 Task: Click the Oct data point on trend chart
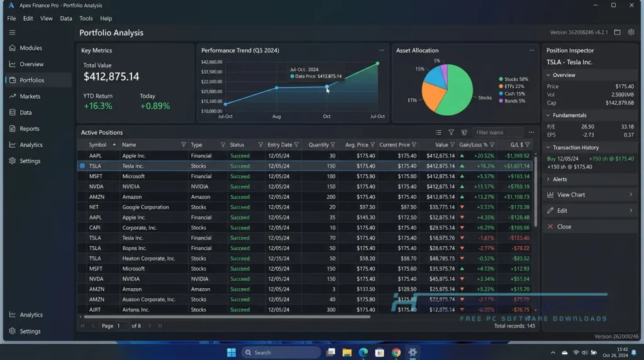click(x=327, y=87)
